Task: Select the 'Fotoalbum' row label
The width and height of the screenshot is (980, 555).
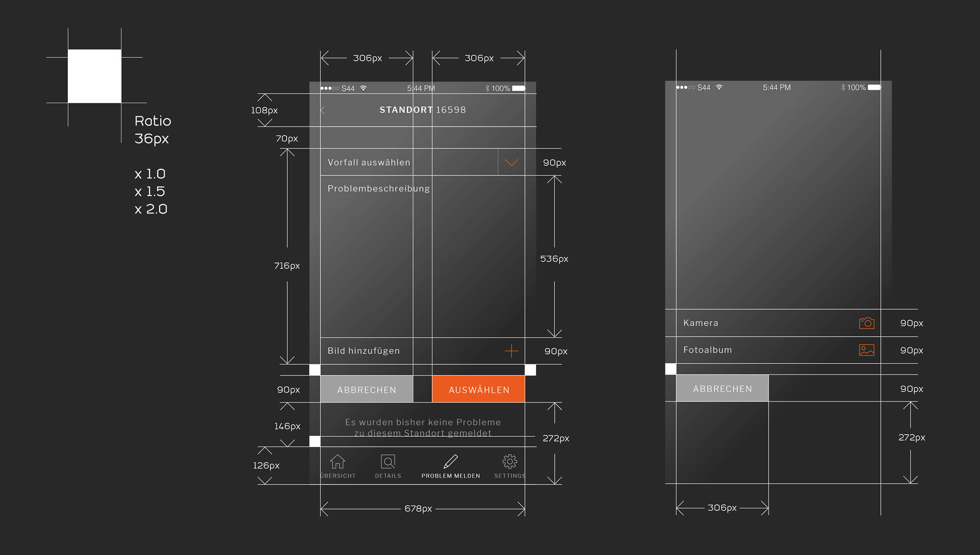Action: pos(708,350)
